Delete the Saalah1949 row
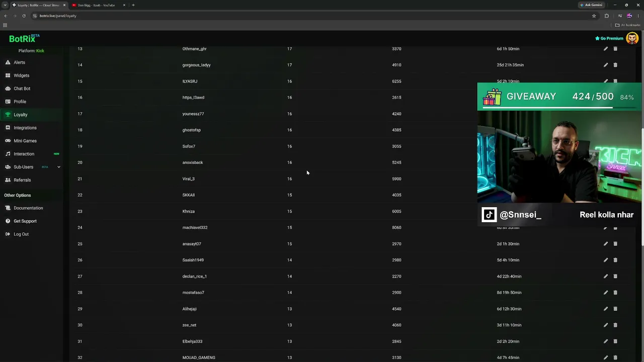 [615, 260]
